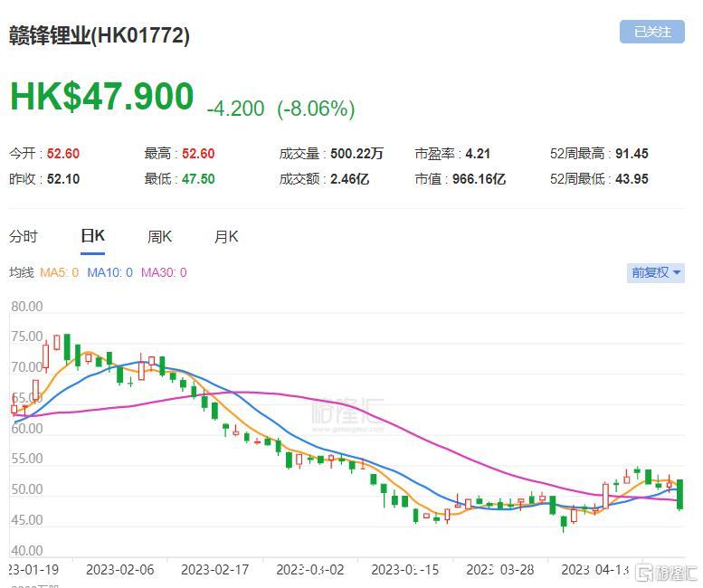
Task: Click the 2023-02-17 date axis label
Action: pyautogui.click(x=214, y=570)
